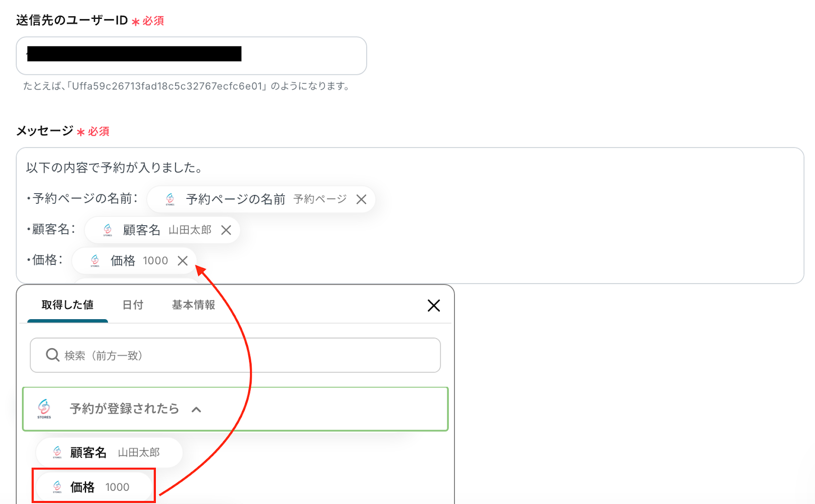Collapse the 予約が登録されたら section chevron
The image size is (815, 504).
[x=197, y=409]
